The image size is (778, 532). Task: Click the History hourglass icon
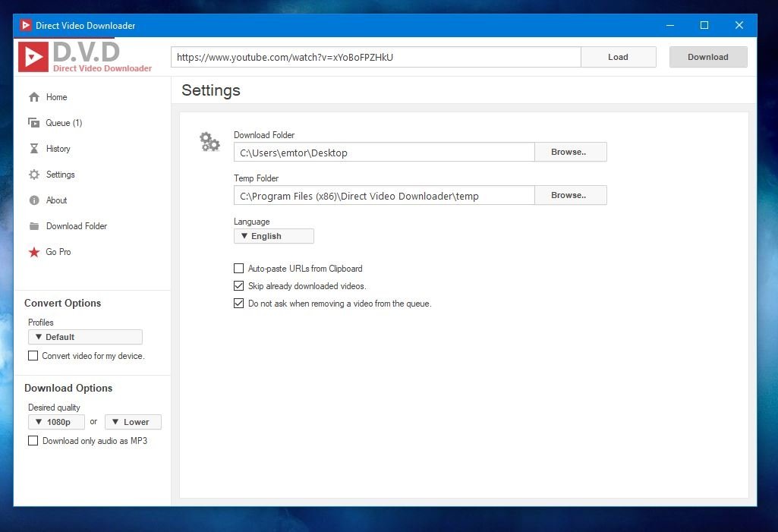click(33, 149)
